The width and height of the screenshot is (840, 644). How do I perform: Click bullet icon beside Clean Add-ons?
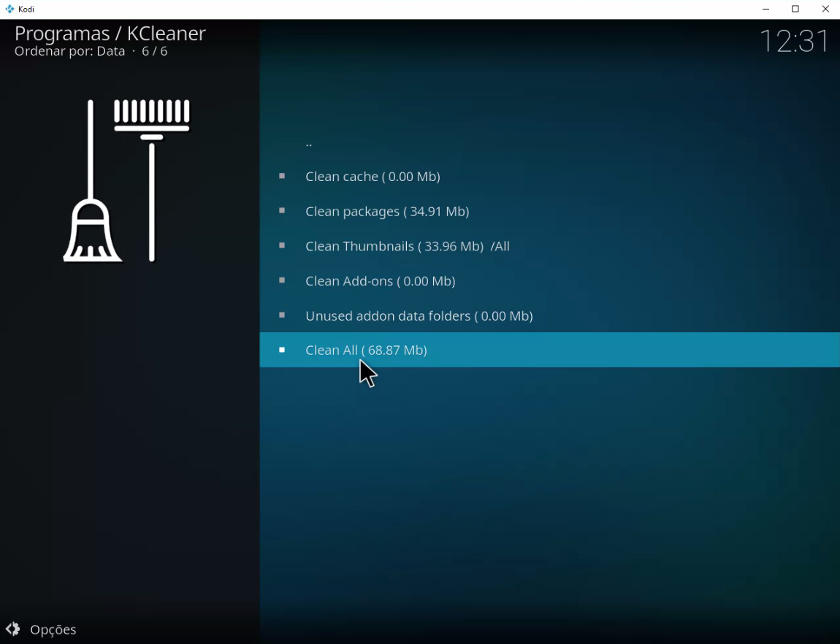coord(282,280)
